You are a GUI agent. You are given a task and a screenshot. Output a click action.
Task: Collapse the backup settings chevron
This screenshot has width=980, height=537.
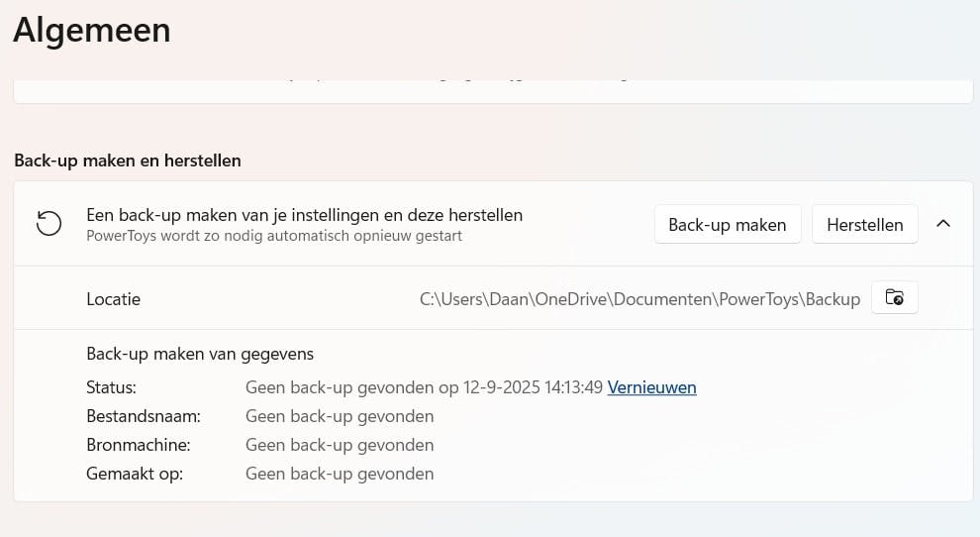pos(943,224)
